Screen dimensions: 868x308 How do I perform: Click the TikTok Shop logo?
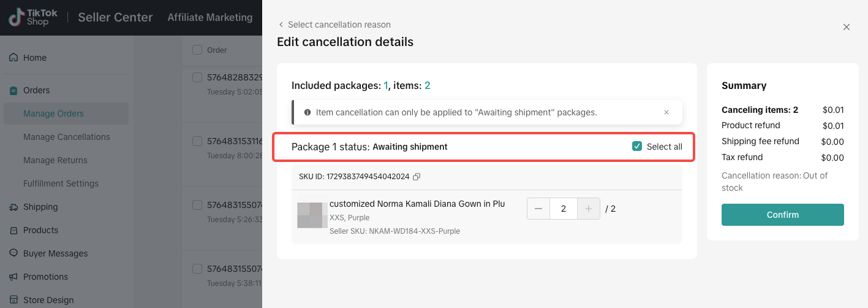tap(29, 17)
